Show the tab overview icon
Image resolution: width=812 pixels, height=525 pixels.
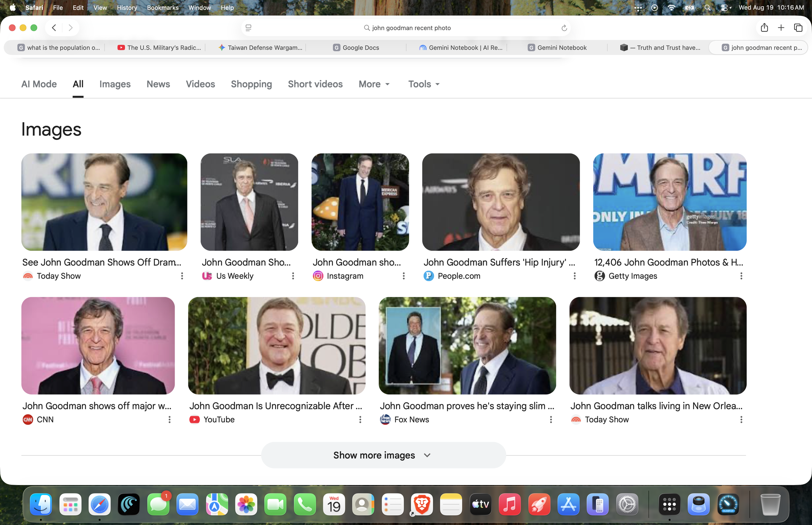point(798,28)
